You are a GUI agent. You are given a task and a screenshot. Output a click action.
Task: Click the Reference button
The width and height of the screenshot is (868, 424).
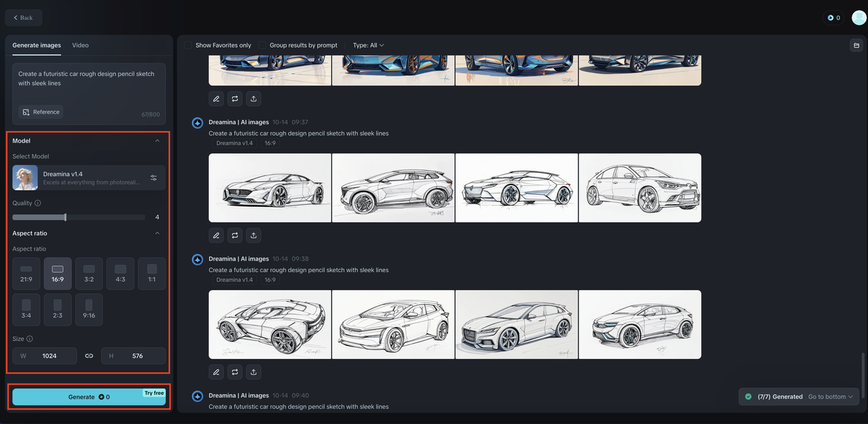pos(41,112)
